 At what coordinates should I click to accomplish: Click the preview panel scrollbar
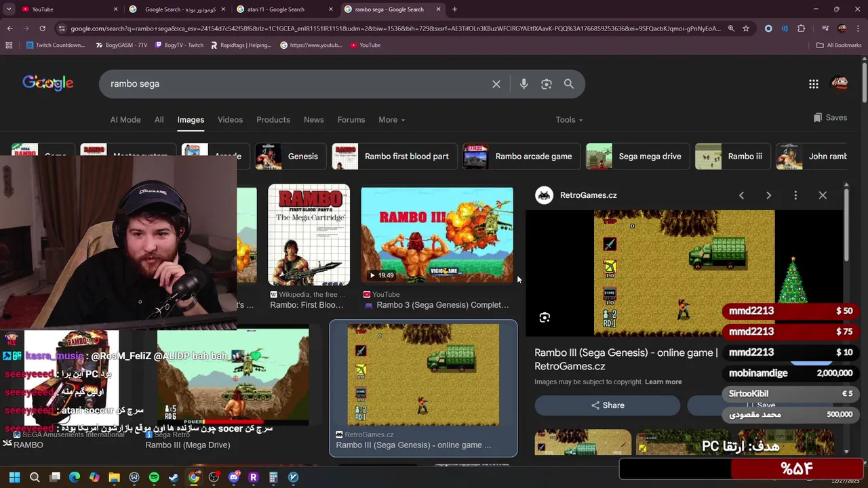846,224
